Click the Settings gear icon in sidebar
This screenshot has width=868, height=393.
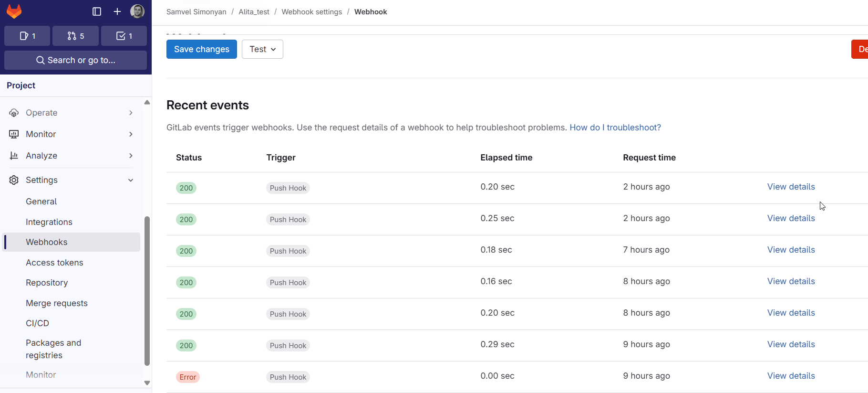[14, 180]
